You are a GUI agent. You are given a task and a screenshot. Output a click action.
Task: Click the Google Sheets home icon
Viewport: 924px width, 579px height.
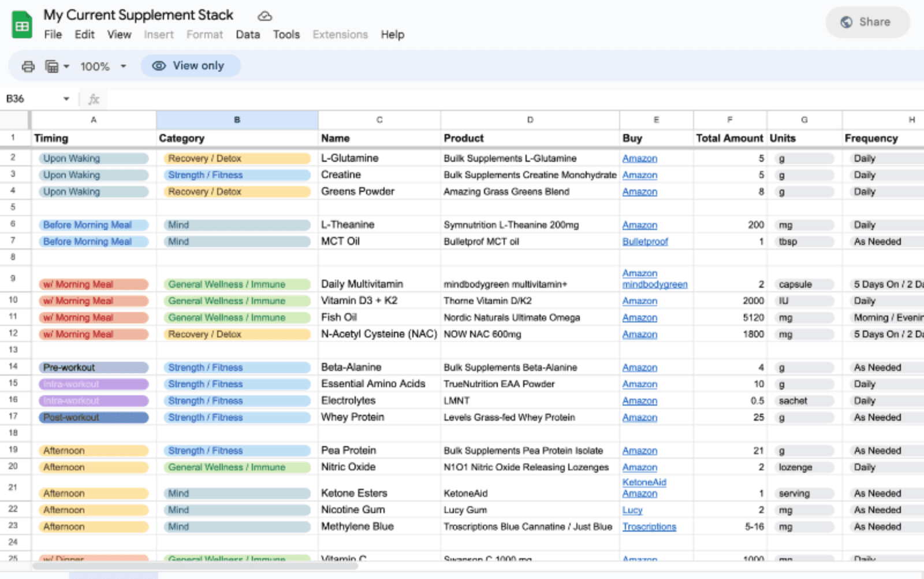tap(22, 25)
